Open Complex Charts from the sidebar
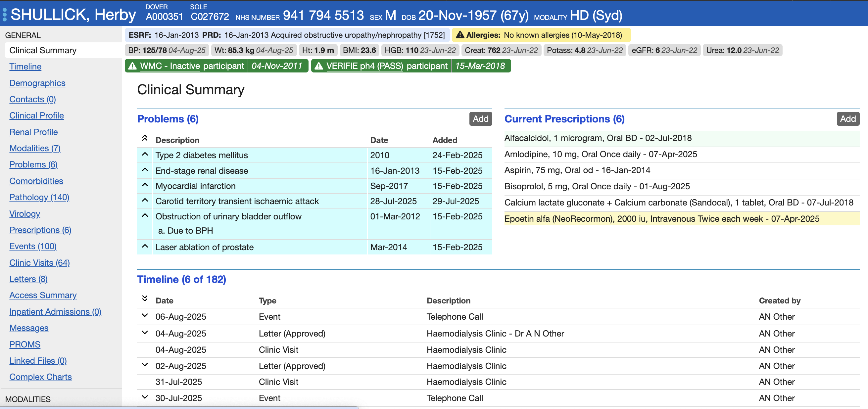This screenshot has height=409, width=868. coord(40,377)
